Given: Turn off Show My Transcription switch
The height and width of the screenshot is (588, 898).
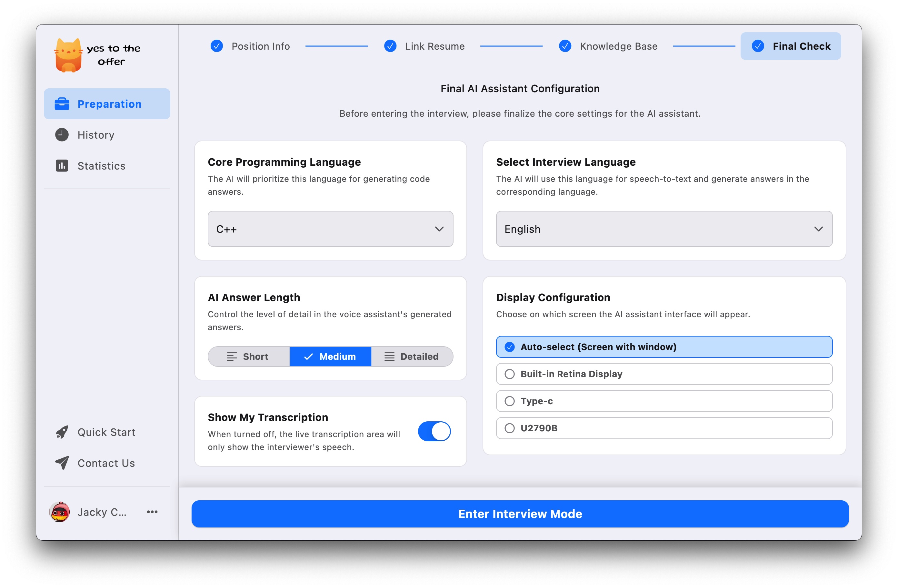Looking at the screenshot, I should [434, 431].
